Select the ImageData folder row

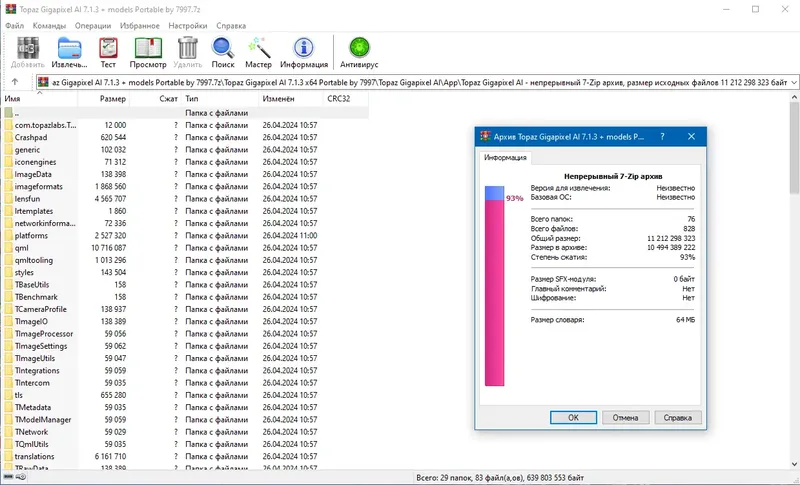(x=184, y=174)
